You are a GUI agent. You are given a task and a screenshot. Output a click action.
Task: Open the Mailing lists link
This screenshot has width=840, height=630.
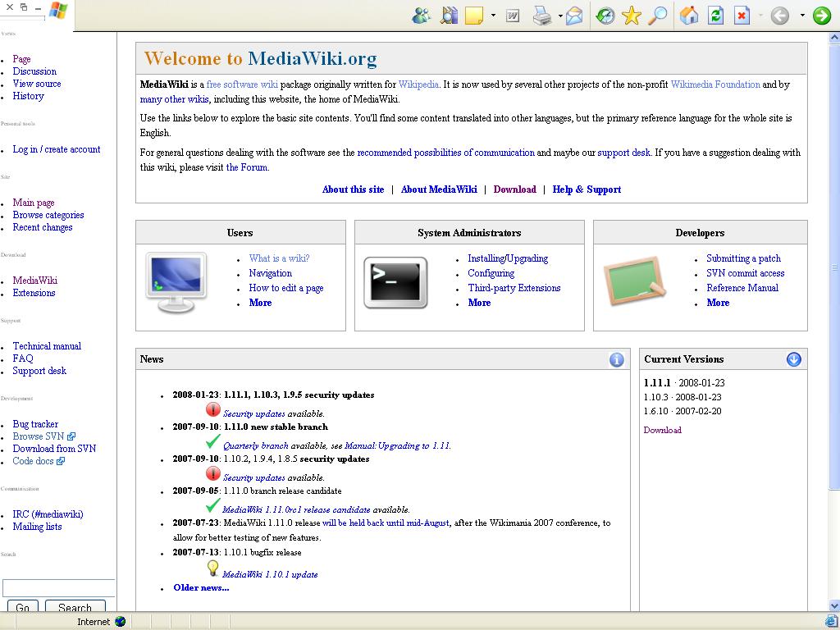pyautogui.click(x=37, y=527)
